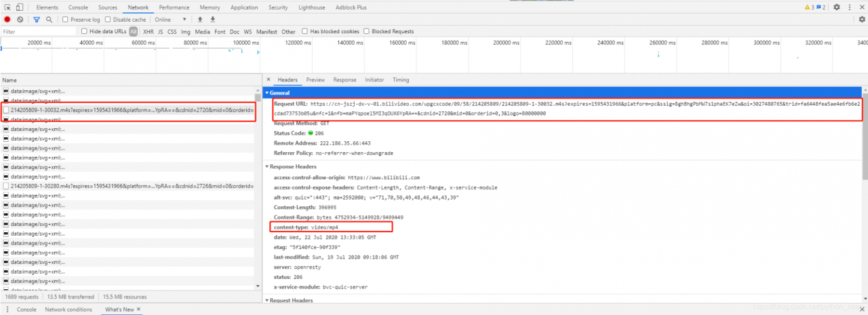The width and height of the screenshot is (868, 315).
Task: Close the request details pane
Action: point(269,79)
